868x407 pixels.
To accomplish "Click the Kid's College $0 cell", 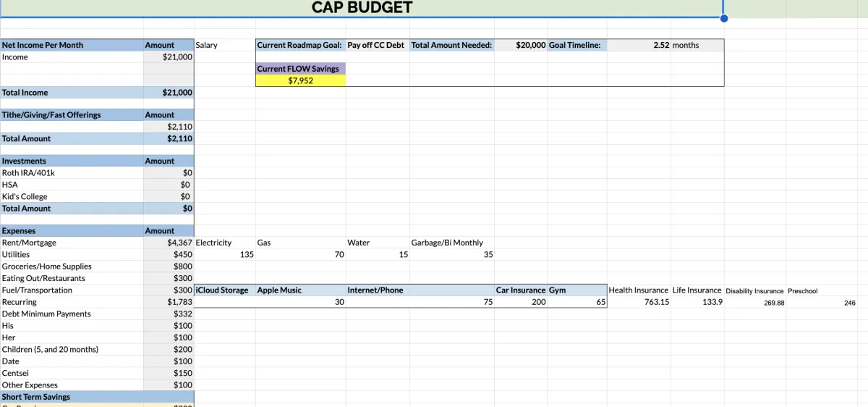I will pyautogui.click(x=169, y=196).
